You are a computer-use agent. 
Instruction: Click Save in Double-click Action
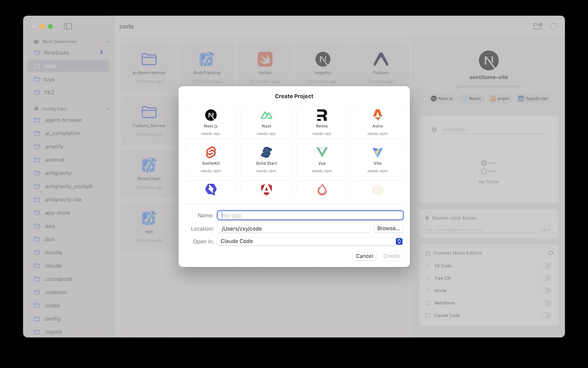pos(545,230)
